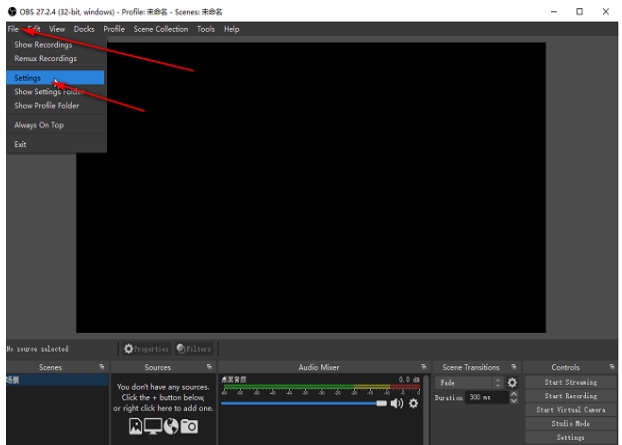Screen dimensions: 622x445
Task: Select the first scene in Scenes list
Action: point(57,380)
